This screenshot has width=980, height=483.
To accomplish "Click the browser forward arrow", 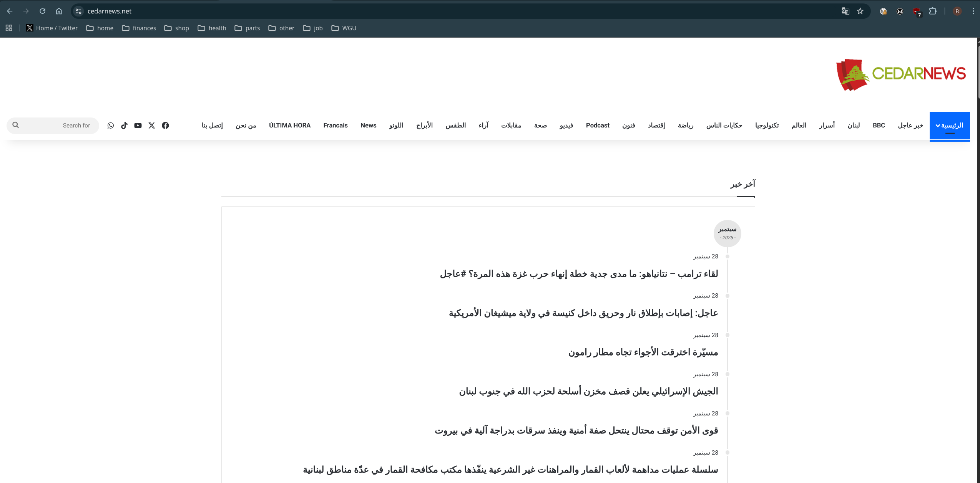I will (26, 11).
